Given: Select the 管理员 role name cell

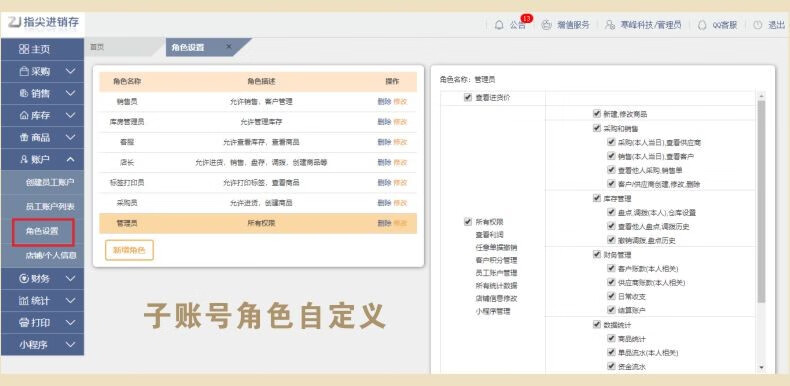Looking at the screenshot, I should [127, 223].
